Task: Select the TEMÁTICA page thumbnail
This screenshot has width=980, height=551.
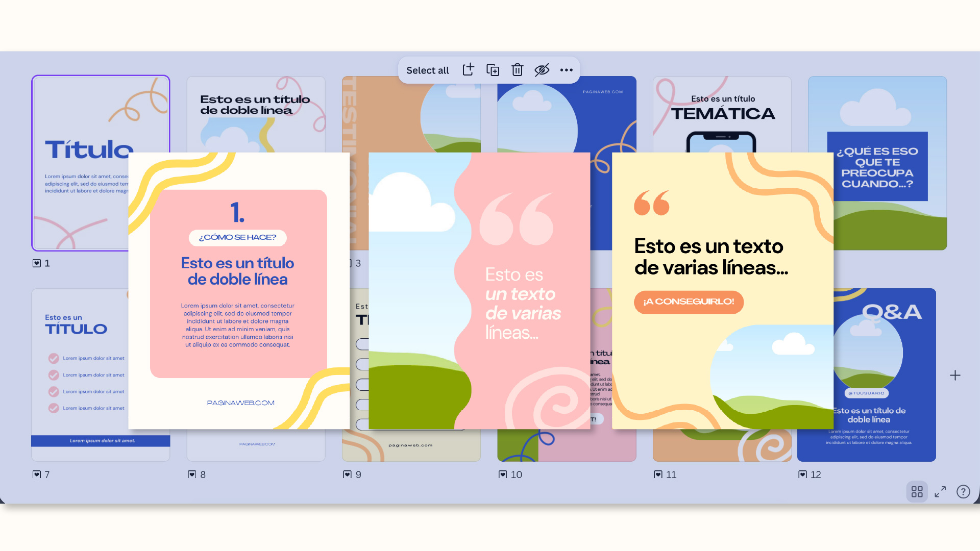Action: [x=722, y=114]
